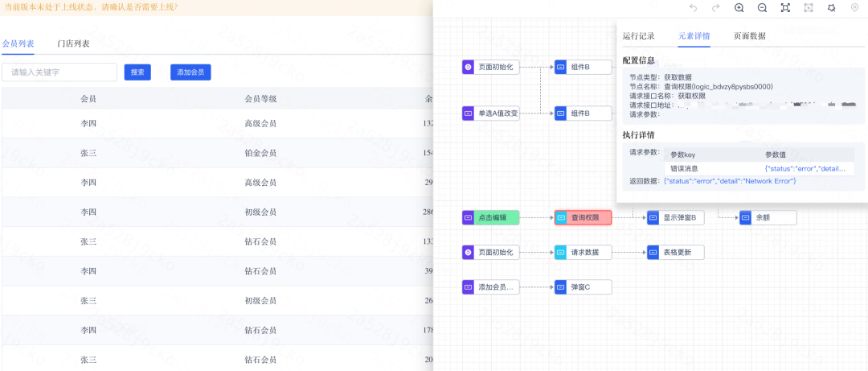The height and width of the screenshot is (371, 868).
Task: Click the 执行详情 section heading
Action: pyautogui.click(x=639, y=134)
